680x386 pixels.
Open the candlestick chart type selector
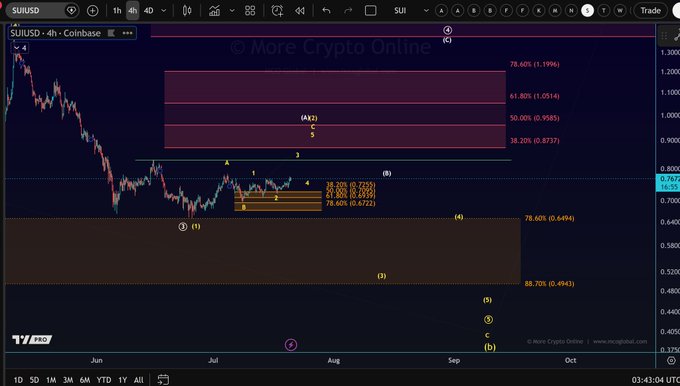pyautogui.click(x=187, y=10)
